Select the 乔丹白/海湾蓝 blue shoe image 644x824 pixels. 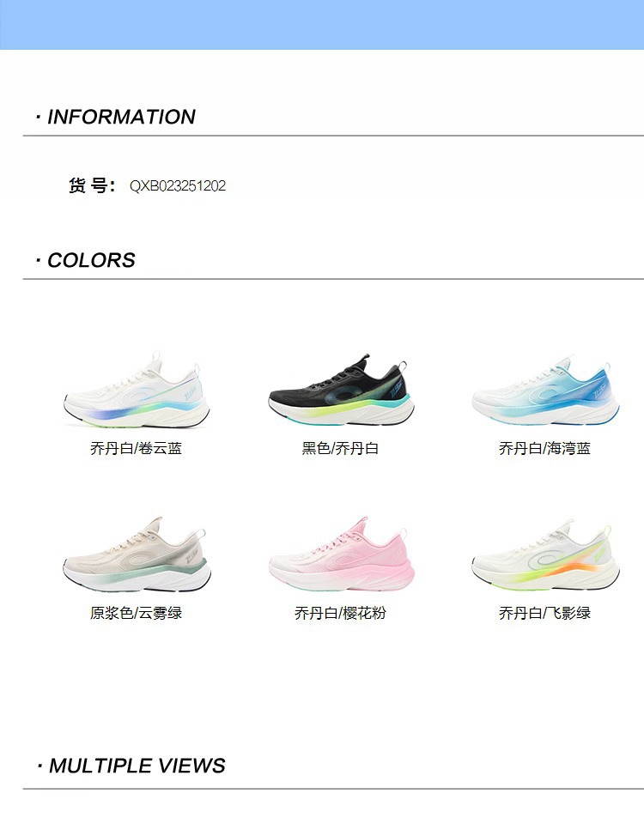pyautogui.click(x=545, y=390)
